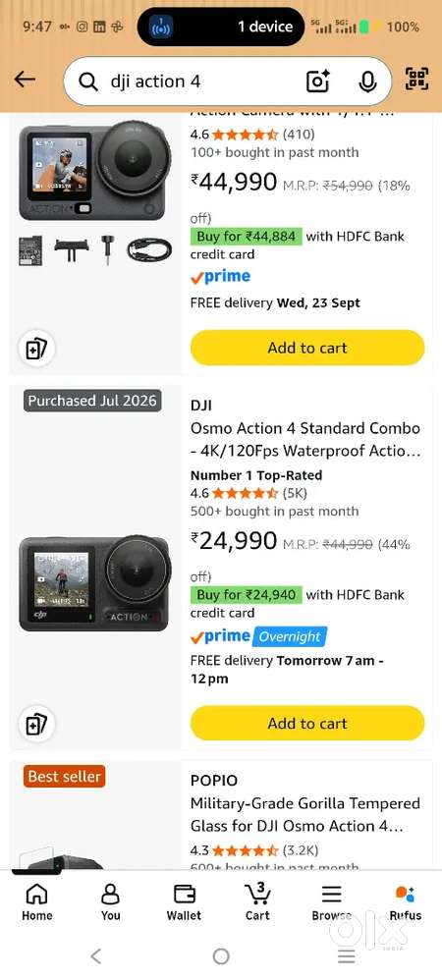Tap compare icon under Osmo Action 4
442x980 pixels.
37,724
